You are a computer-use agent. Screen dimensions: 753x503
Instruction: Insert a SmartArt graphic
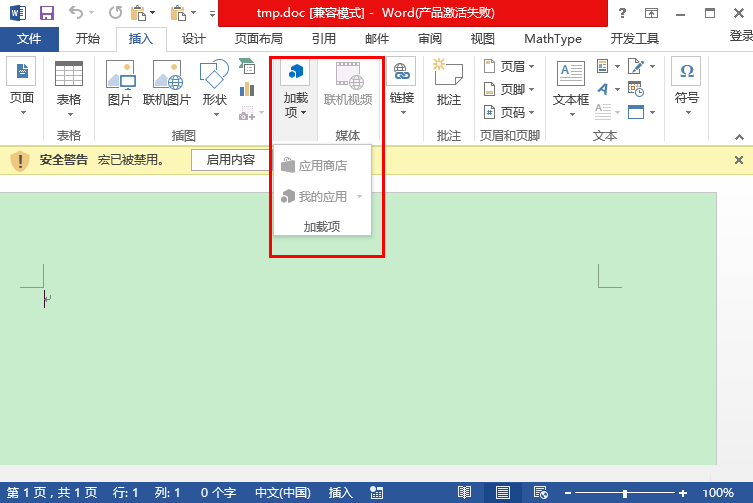tap(247, 66)
